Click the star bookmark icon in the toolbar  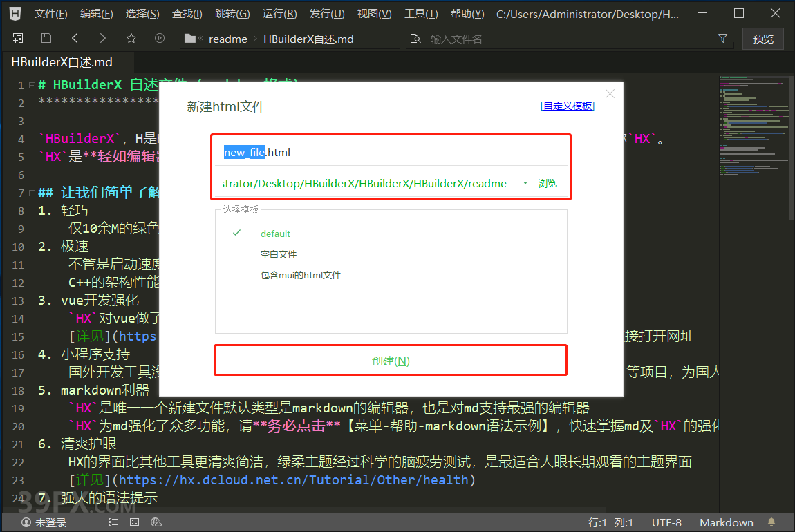click(130, 38)
